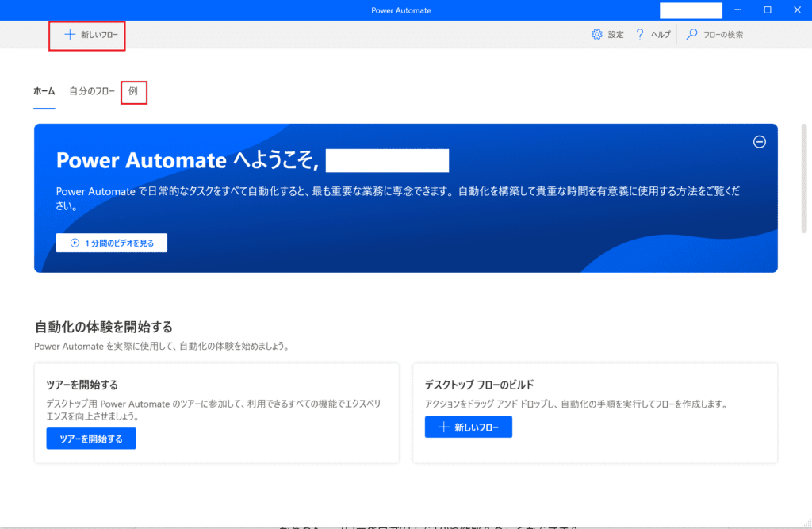
Task: Select the 例 tab
Action: click(133, 91)
